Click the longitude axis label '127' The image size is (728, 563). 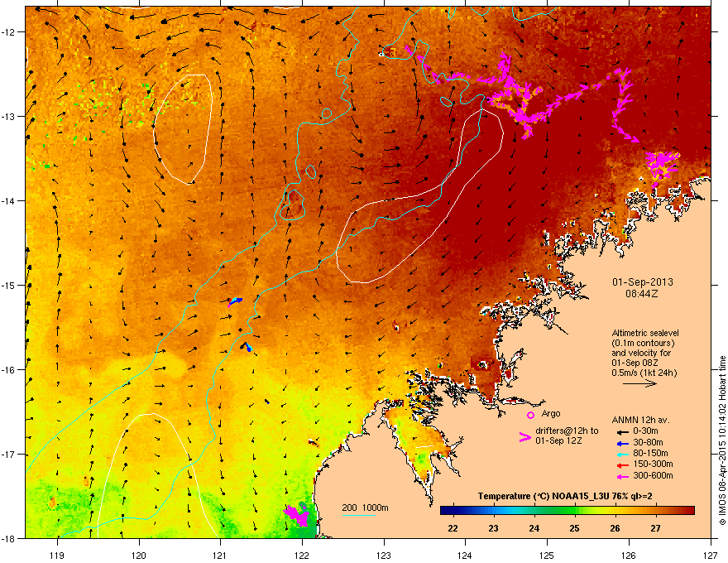pyautogui.click(x=711, y=555)
